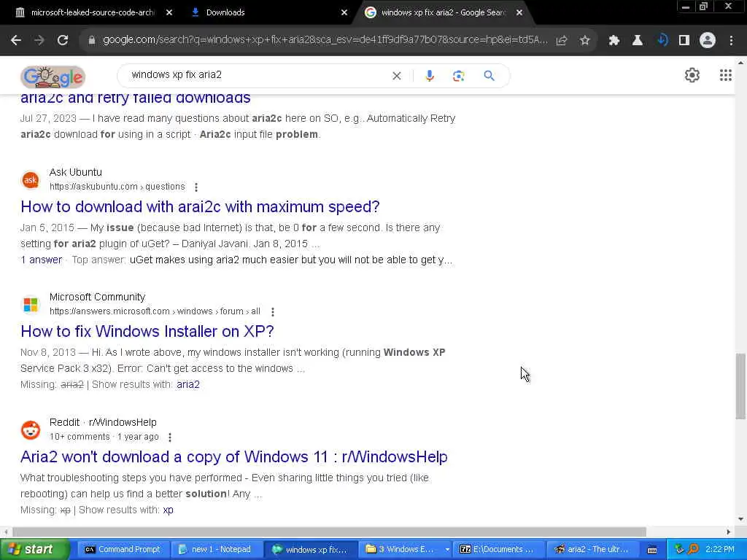The height and width of the screenshot is (560, 747).
Task: Click the horizontal scroll left arrow
Action: [x=6, y=532]
